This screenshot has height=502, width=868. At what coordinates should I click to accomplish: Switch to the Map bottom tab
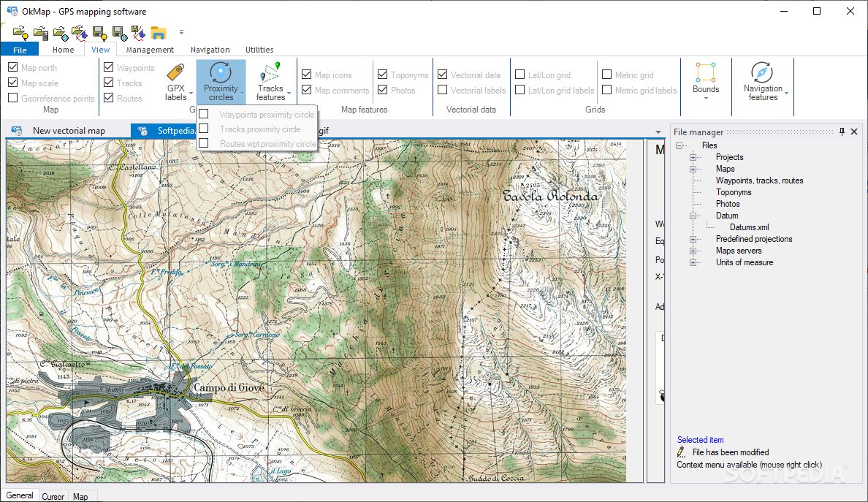[80, 496]
